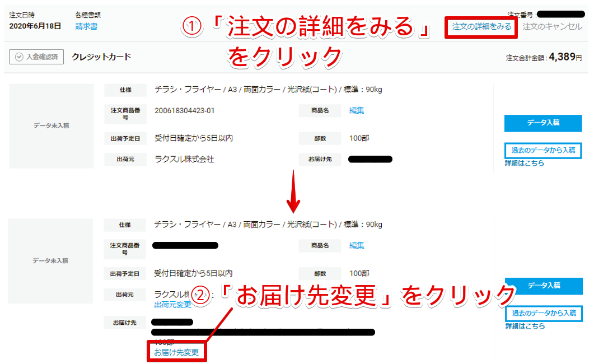Click the クレジットカード payment method label

pos(101,57)
